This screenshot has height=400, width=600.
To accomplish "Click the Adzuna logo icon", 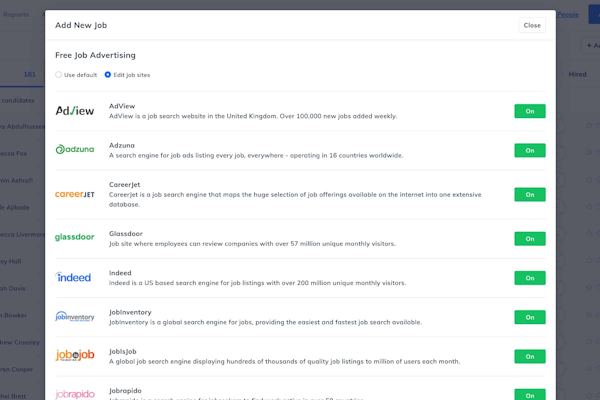I will [75, 150].
